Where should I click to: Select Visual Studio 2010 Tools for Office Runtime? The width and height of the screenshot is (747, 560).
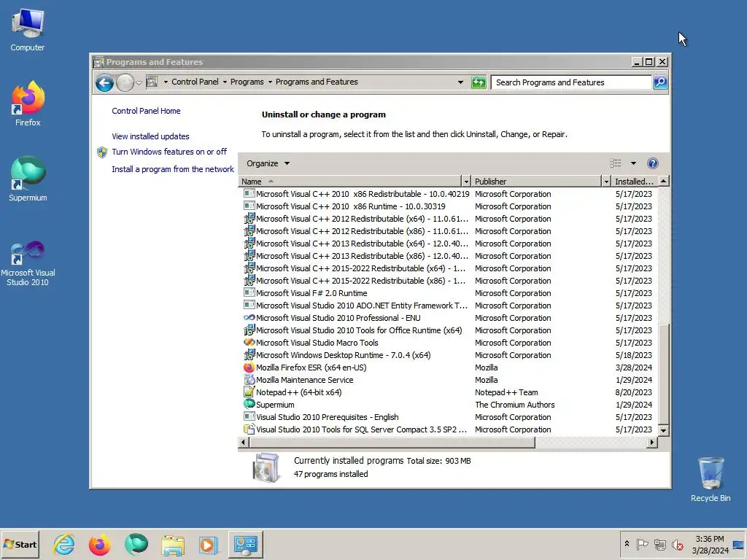pyautogui.click(x=448, y=330)
